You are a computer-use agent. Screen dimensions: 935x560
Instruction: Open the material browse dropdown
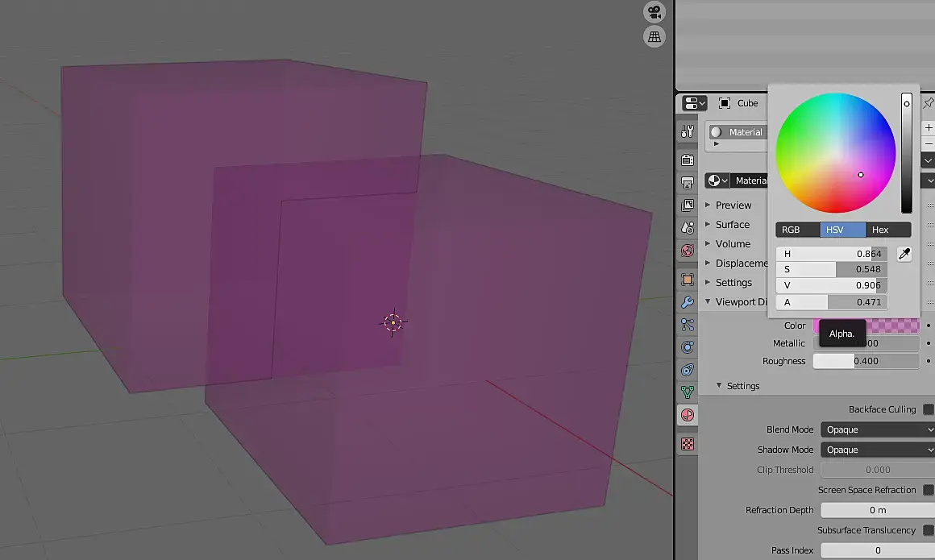tap(717, 180)
